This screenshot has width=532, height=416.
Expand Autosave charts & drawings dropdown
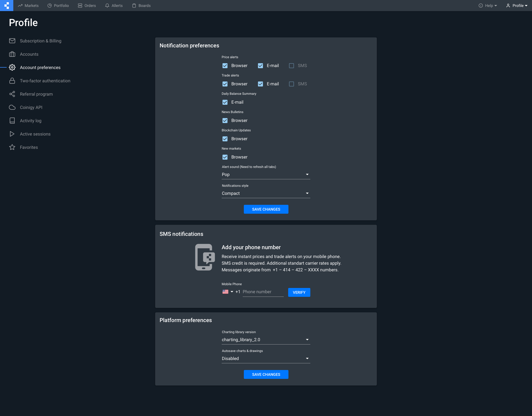click(266, 359)
